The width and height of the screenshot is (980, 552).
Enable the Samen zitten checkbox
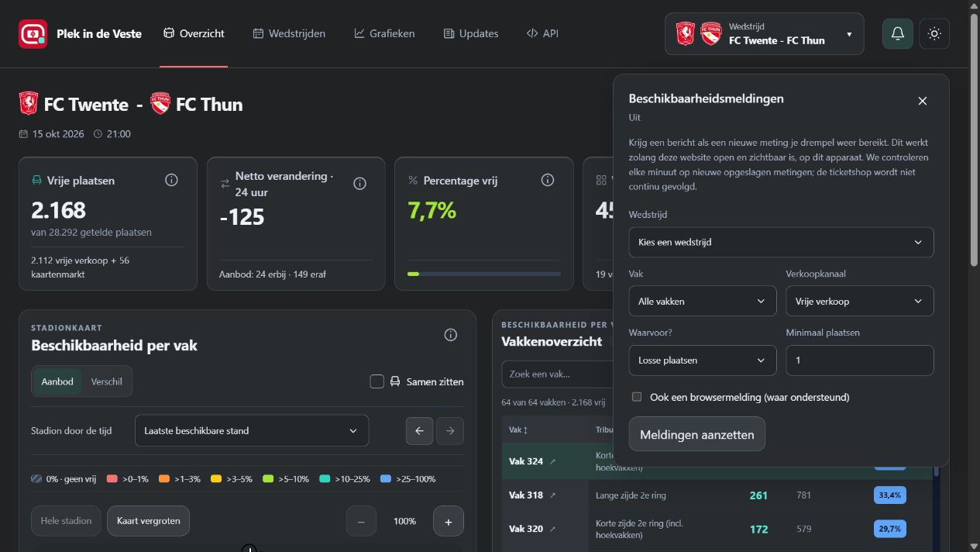(x=377, y=381)
